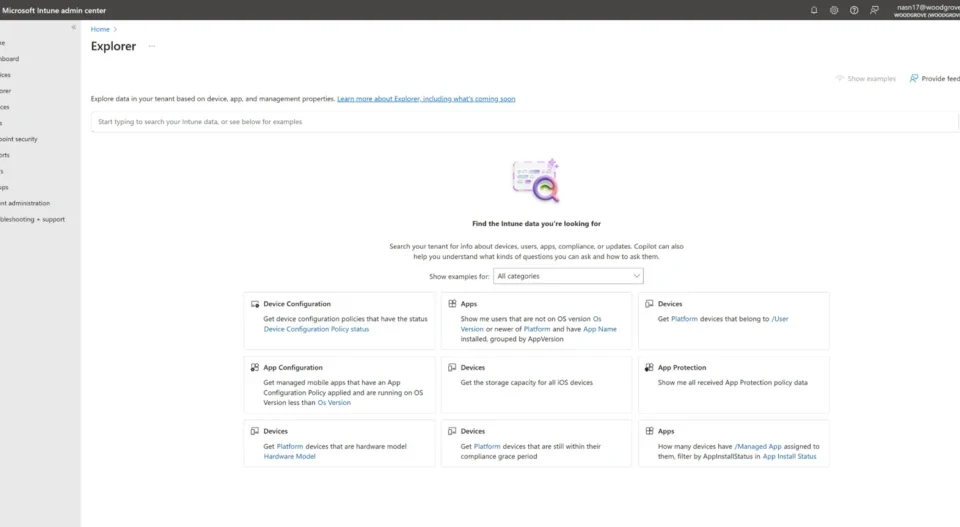The width and height of the screenshot is (960, 527).
Task: Open the settings gear icon
Action: tap(834, 10)
